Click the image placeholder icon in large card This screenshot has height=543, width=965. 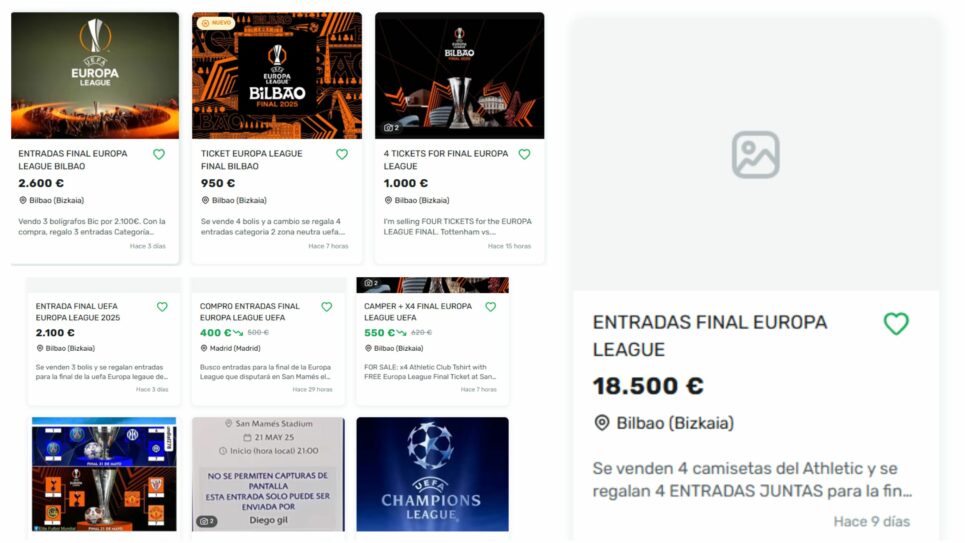tap(756, 155)
